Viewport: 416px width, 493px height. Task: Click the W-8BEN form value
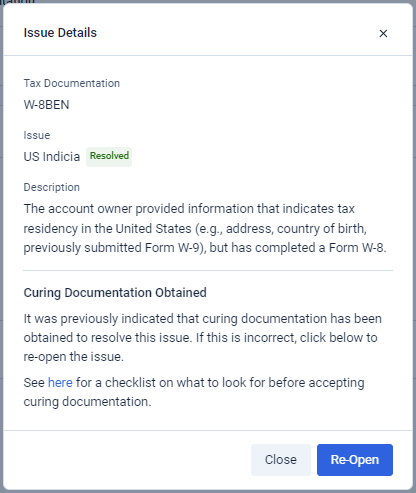pyautogui.click(x=46, y=105)
